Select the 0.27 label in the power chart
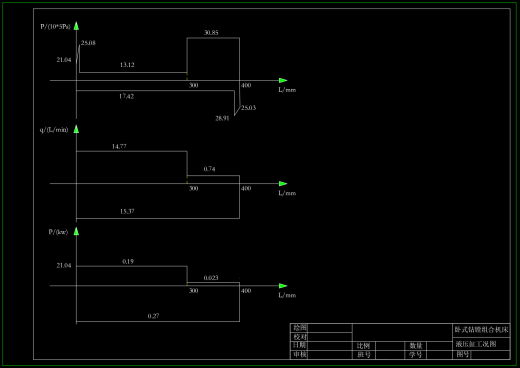The height and width of the screenshot is (368, 520). click(153, 316)
